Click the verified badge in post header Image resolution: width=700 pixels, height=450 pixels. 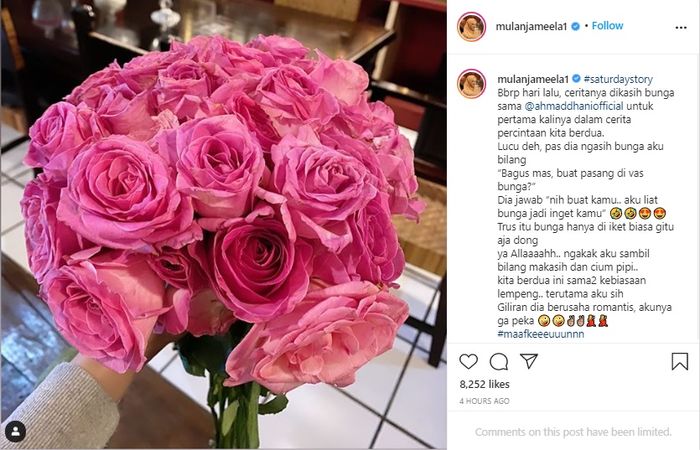point(575,26)
